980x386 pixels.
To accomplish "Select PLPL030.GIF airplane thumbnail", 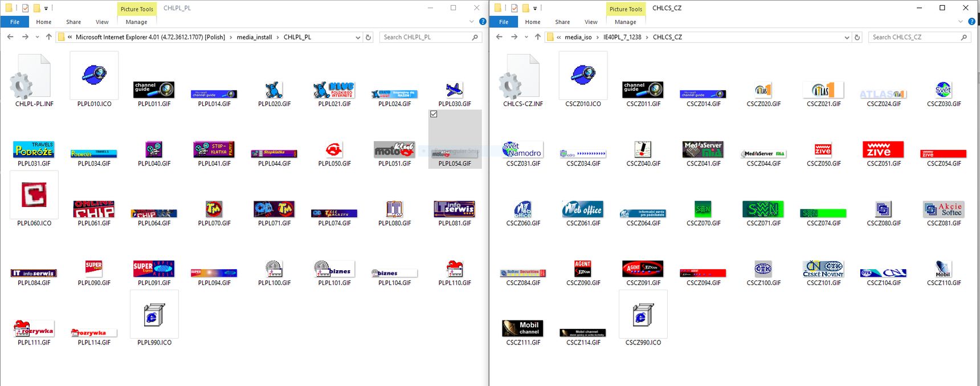I will coord(455,90).
